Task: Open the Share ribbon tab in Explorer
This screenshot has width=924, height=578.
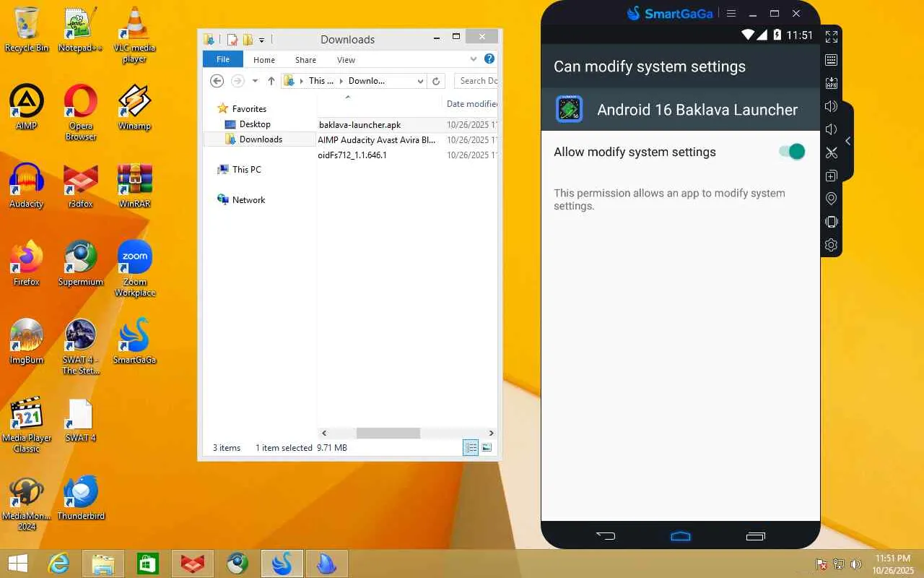Action: 305,60
